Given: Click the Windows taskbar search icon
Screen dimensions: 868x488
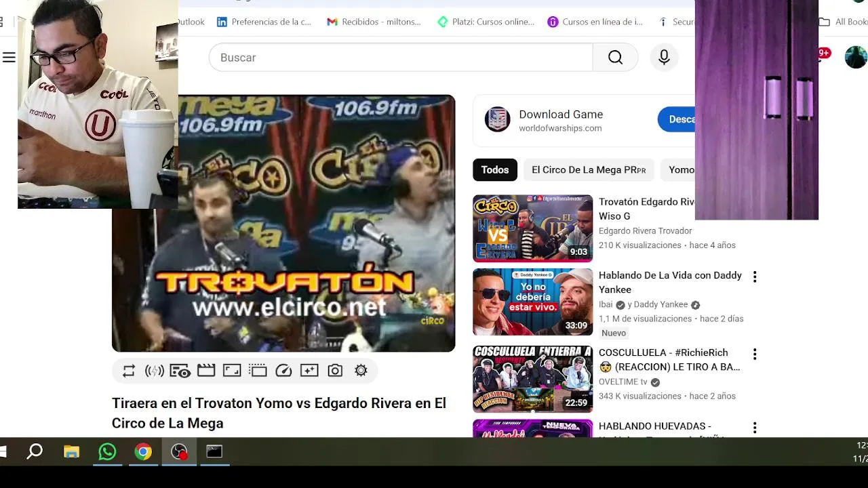Looking at the screenshot, I should [35, 451].
